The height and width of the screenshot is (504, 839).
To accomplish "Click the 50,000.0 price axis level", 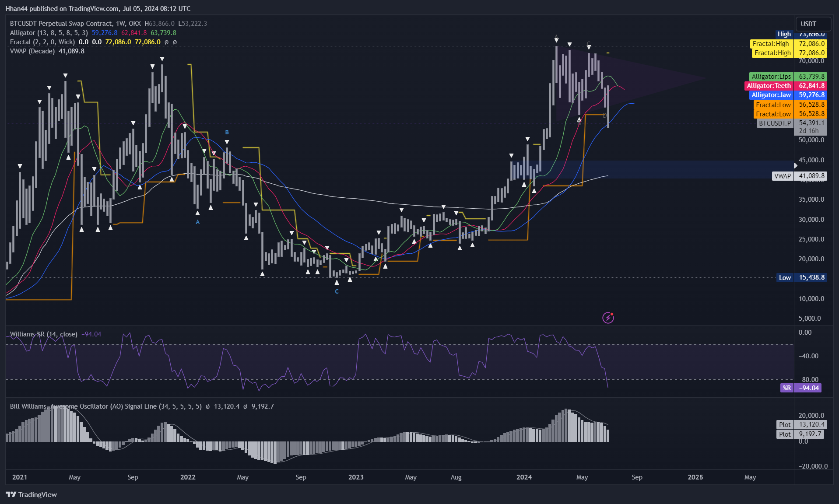I will click(811, 140).
